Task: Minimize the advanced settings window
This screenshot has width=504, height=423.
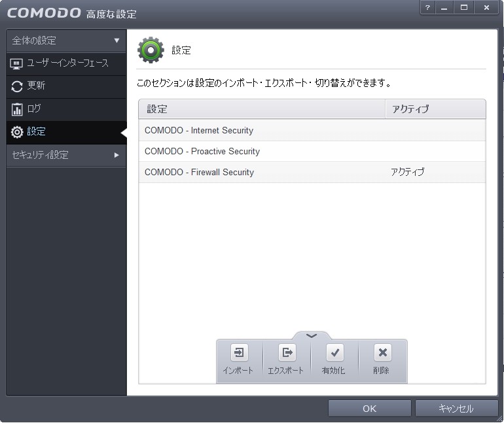Action: click(444, 7)
